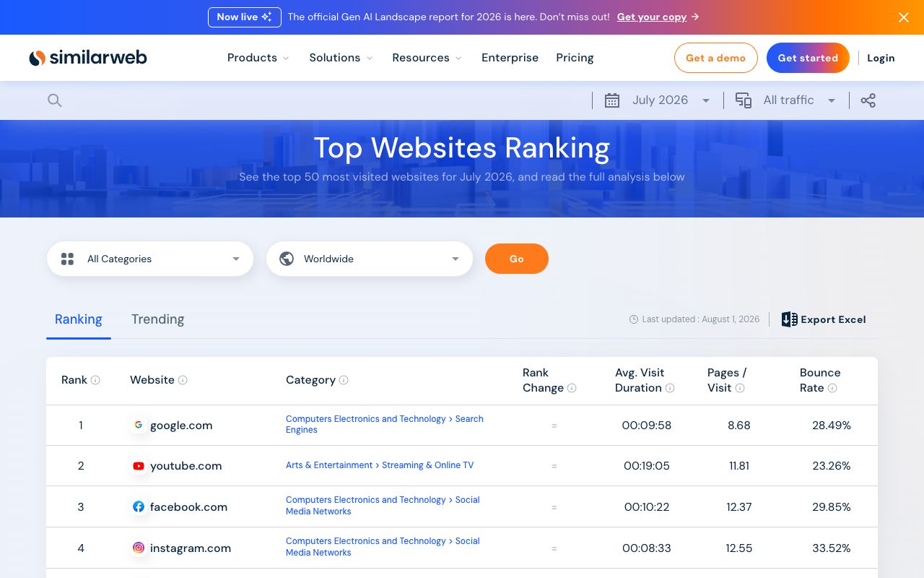924x578 pixels.
Task: Click the Last updated August 1, 2026 text
Action: [700, 319]
